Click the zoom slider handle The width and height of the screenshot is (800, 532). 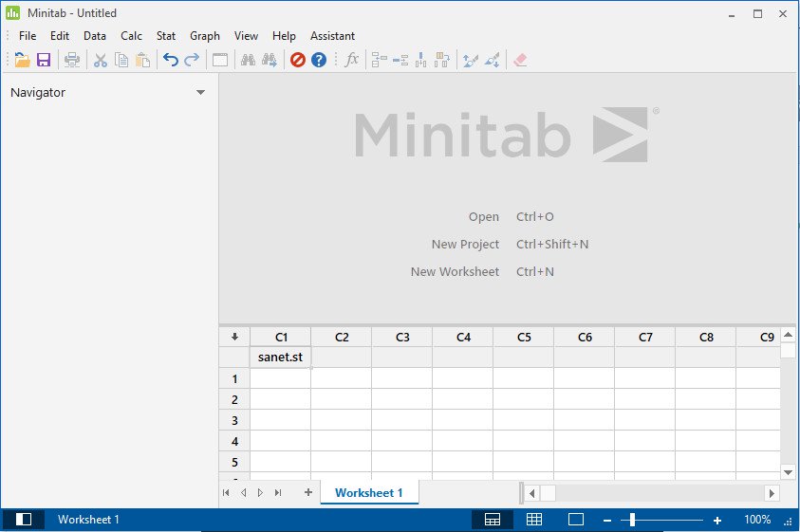(633, 520)
